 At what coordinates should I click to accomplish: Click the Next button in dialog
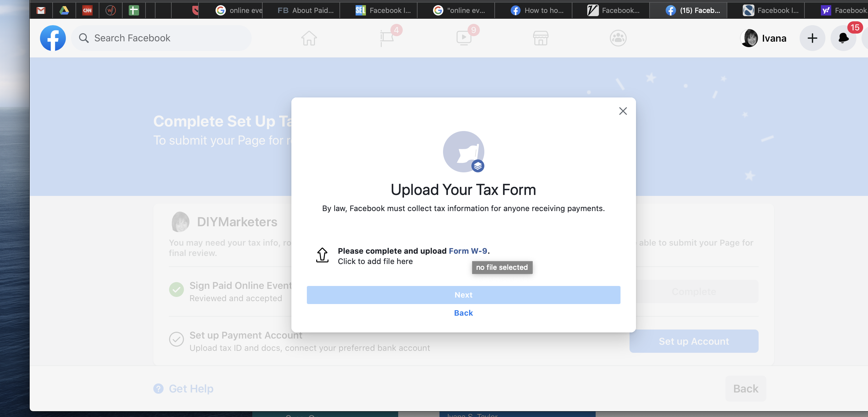[x=463, y=295]
